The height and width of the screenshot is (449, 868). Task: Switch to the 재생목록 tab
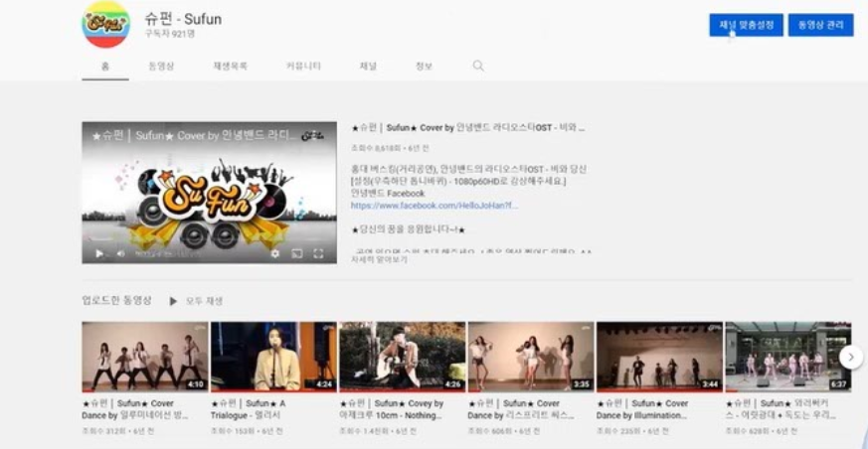pos(231,67)
